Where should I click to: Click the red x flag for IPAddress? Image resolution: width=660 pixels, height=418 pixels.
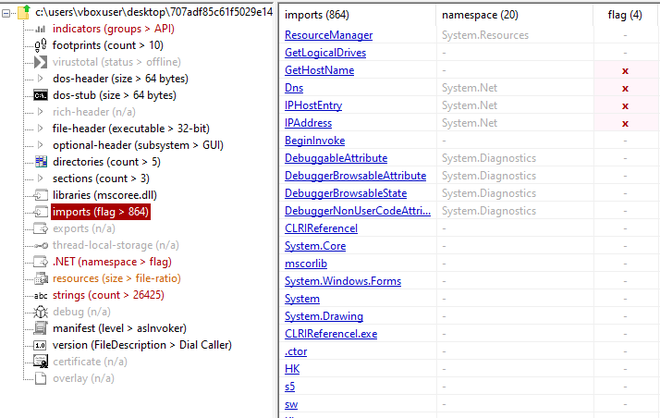[x=625, y=124]
